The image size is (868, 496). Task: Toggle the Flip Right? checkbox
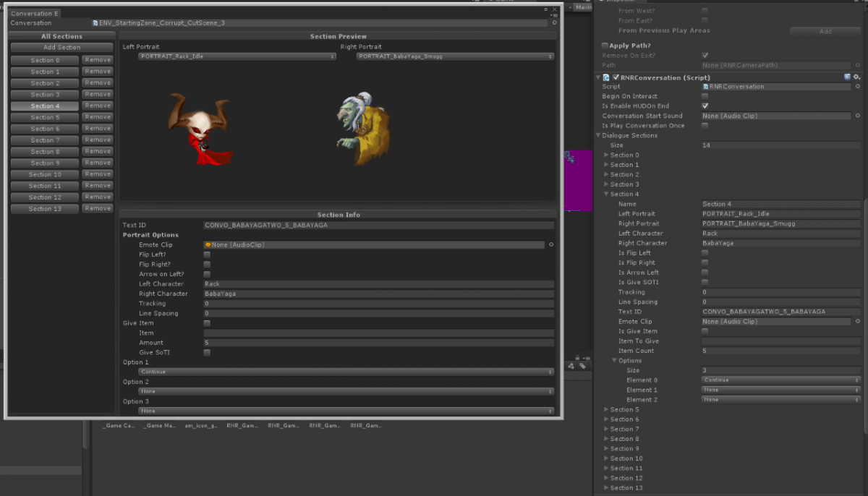point(207,265)
